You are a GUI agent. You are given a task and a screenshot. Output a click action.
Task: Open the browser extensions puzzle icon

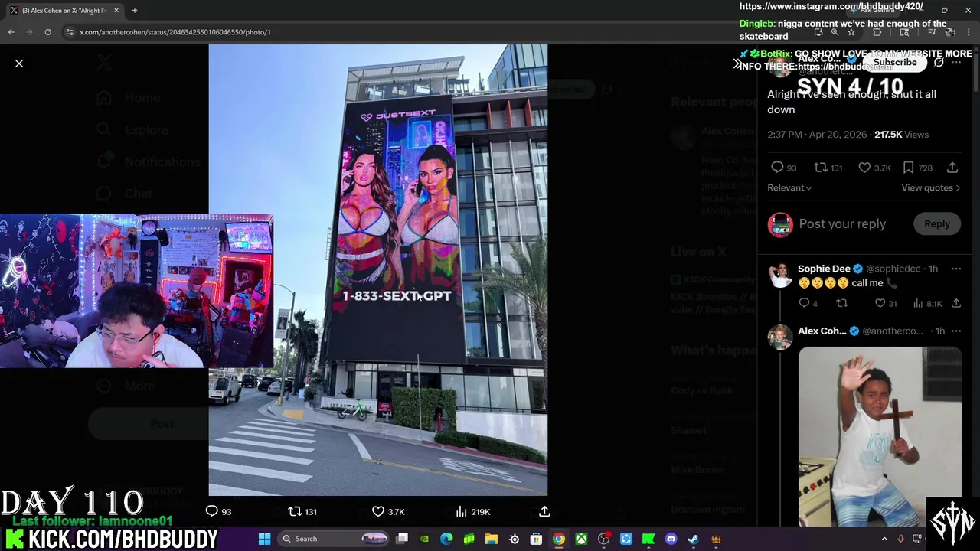(x=877, y=32)
